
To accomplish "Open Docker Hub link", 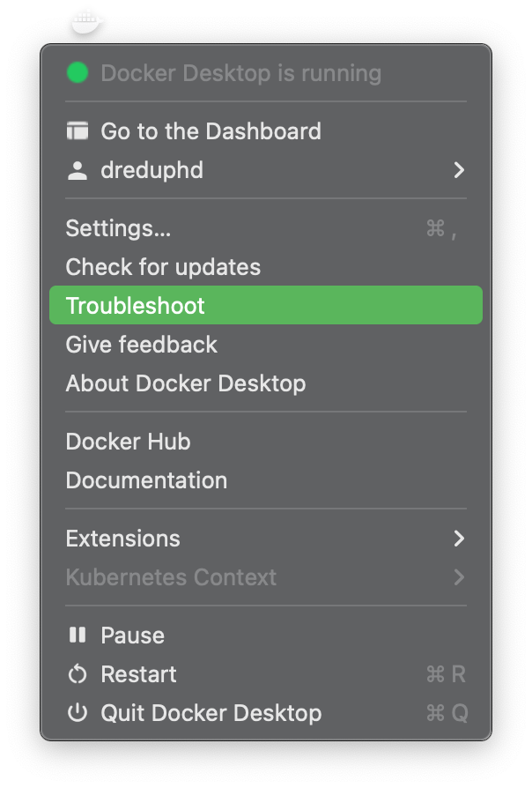I will point(128,442).
